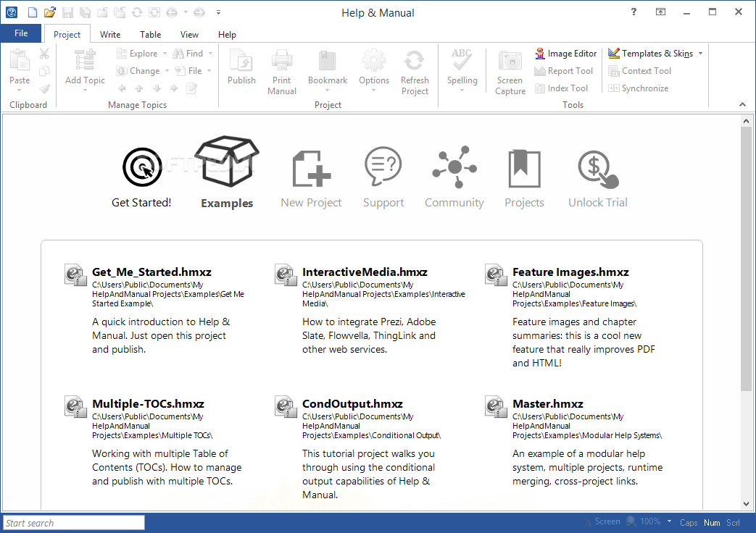Click the New Project icon
Image resolution: width=756 pixels, height=533 pixels.
[312, 168]
